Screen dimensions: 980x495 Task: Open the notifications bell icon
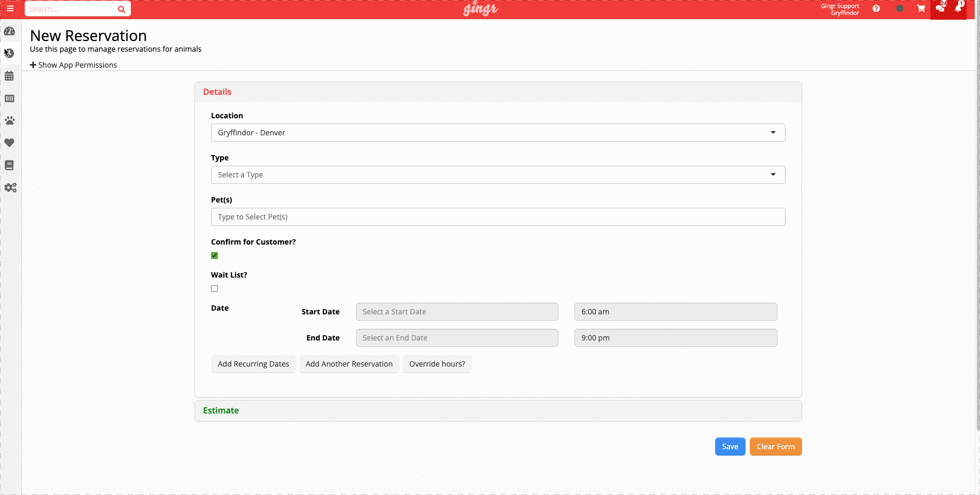pyautogui.click(x=959, y=7)
